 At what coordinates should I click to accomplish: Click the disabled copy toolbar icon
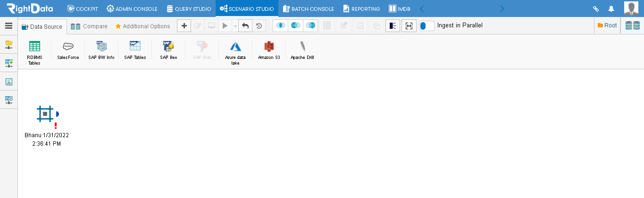376,26
